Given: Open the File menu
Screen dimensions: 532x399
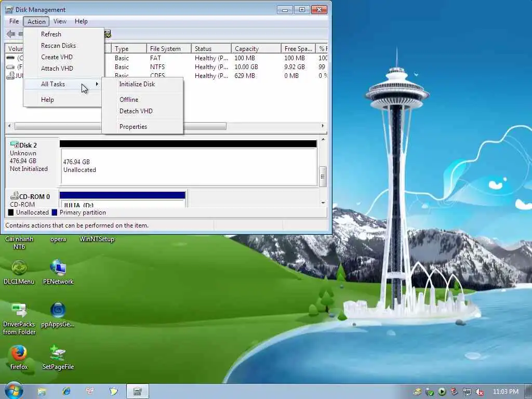Looking at the screenshot, I should [14, 21].
